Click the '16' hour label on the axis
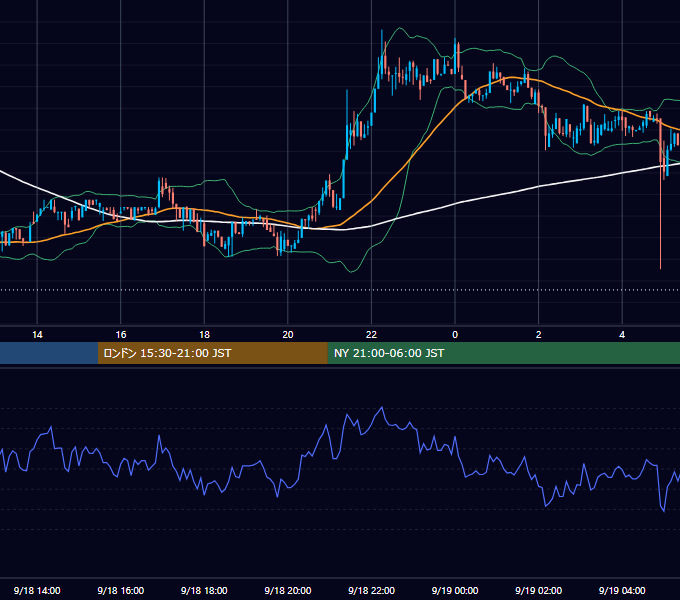Screen dimensions: 680x600 click(x=121, y=335)
